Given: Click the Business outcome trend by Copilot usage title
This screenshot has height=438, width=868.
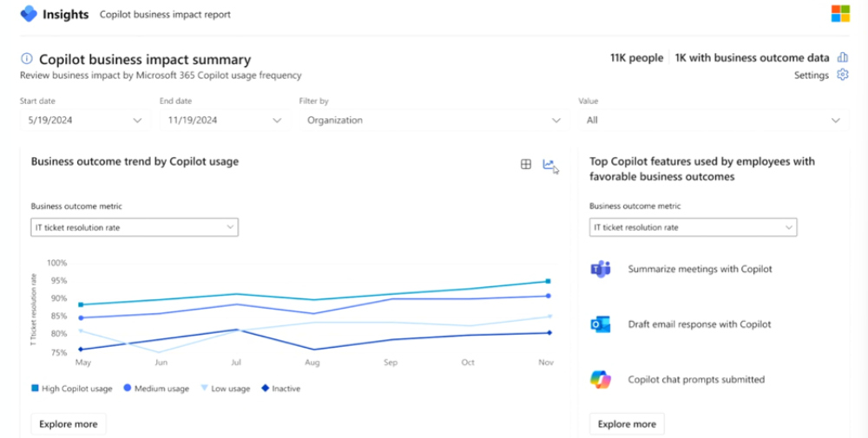Looking at the screenshot, I should 135,161.
